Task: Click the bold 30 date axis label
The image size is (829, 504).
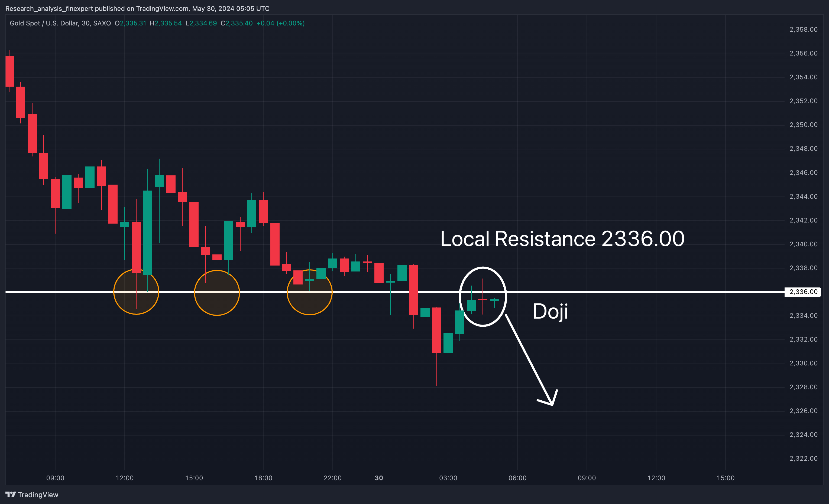Action: click(378, 478)
